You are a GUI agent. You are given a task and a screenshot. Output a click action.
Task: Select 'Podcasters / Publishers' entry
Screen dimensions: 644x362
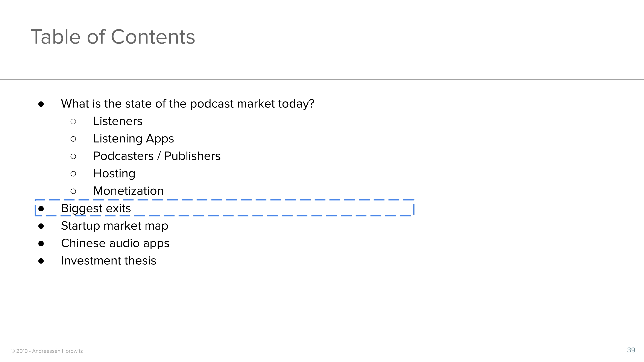(157, 156)
